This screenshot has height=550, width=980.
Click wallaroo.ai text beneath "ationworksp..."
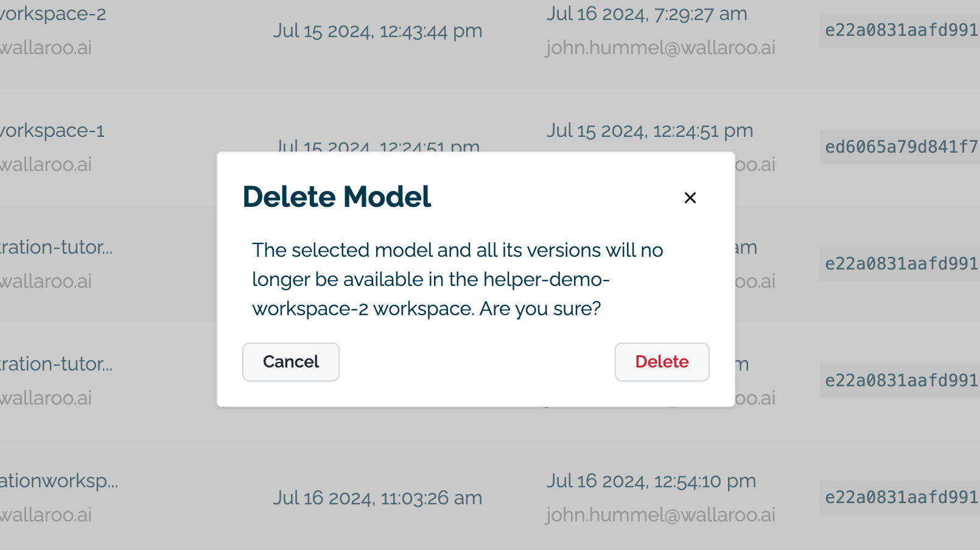(46, 515)
